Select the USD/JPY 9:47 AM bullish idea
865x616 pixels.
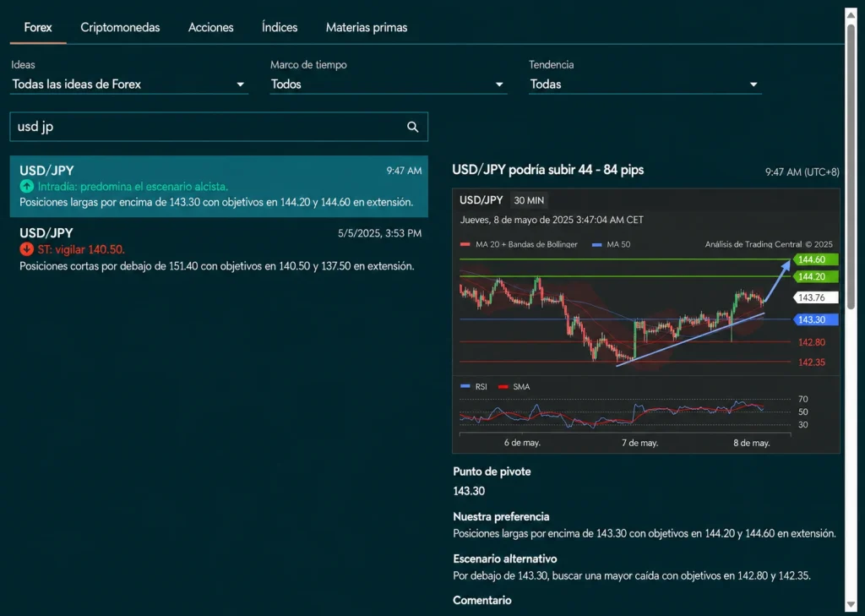point(219,187)
